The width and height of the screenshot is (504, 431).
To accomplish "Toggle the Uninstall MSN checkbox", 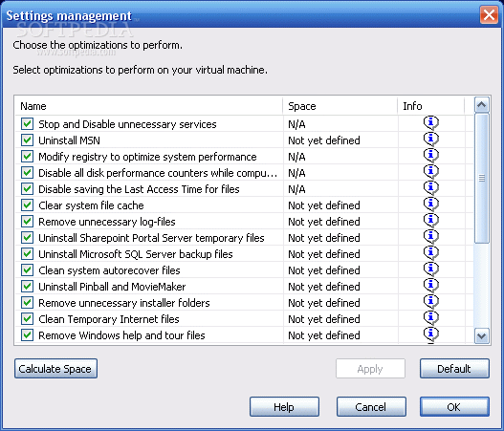I will click(28, 140).
